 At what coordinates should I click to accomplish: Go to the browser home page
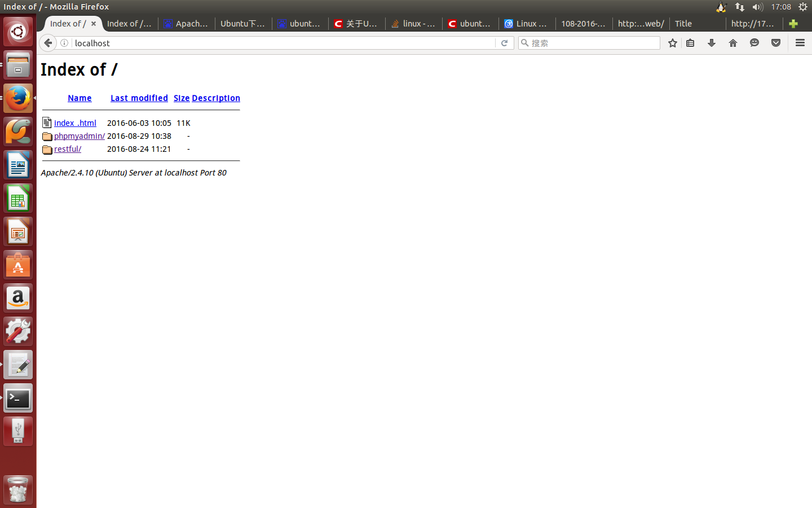point(732,42)
